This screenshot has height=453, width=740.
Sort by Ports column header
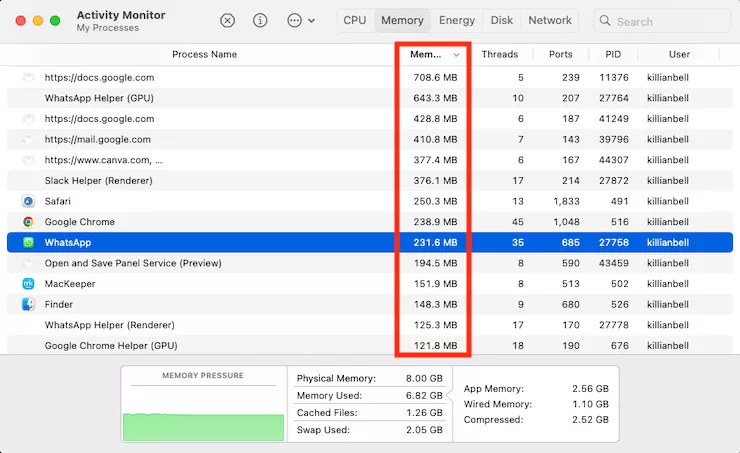click(x=561, y=54)
